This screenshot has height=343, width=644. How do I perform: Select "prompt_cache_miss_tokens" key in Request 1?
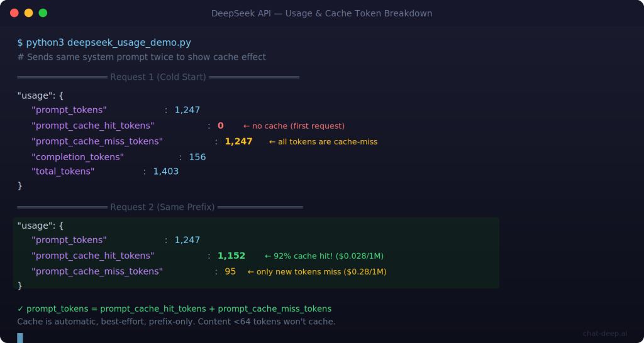tap(97, 141)
